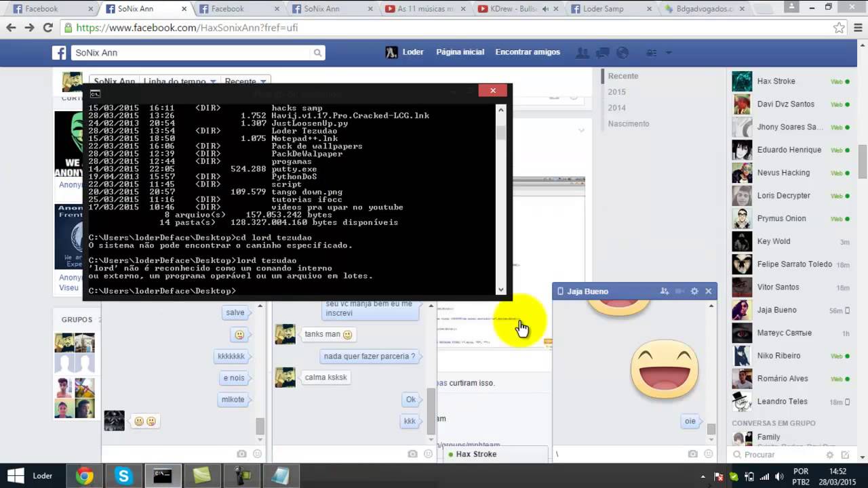Open chat sidebar options gear
868x488 pixels.
(830, 455)
